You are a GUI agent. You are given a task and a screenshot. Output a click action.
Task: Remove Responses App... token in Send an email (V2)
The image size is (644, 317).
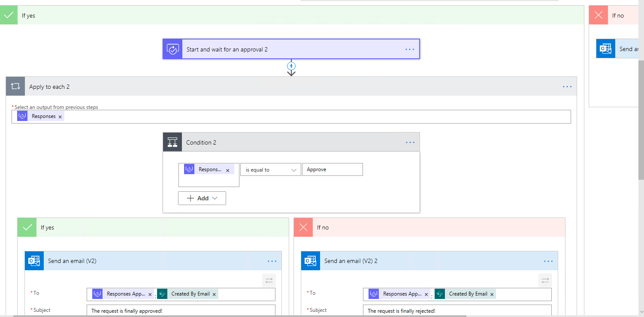[150, 294]
